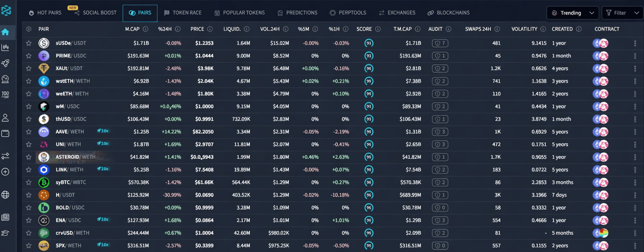Click the 10x leverage badge for UNI
The width and height of the screenshot is (644, 252).
click(103, 144)
